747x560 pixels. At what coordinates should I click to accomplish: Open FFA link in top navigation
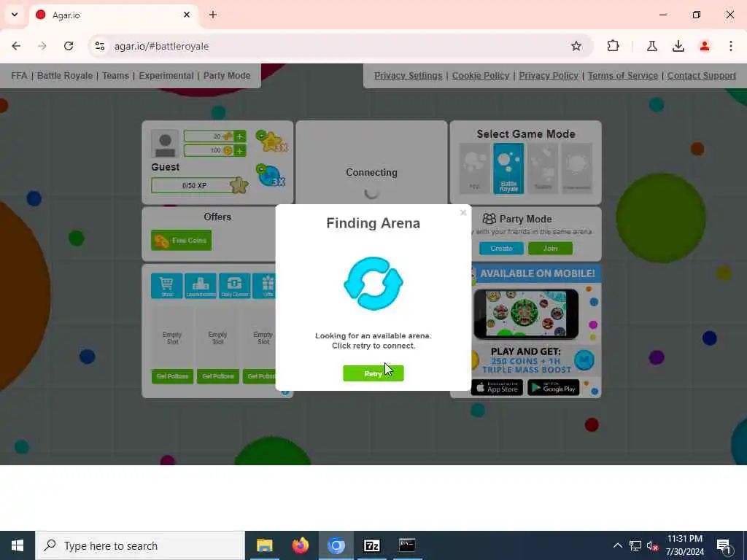[19, 76]
